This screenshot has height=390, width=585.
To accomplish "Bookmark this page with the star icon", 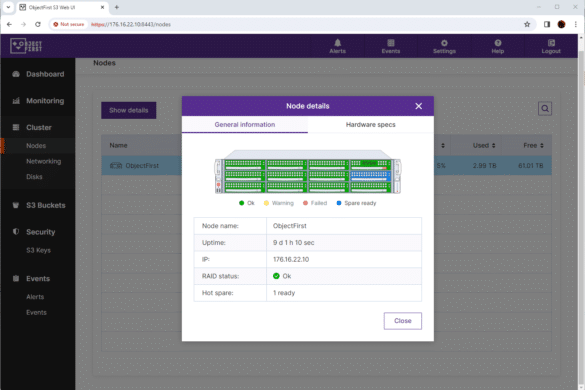I will coord(527,24).
